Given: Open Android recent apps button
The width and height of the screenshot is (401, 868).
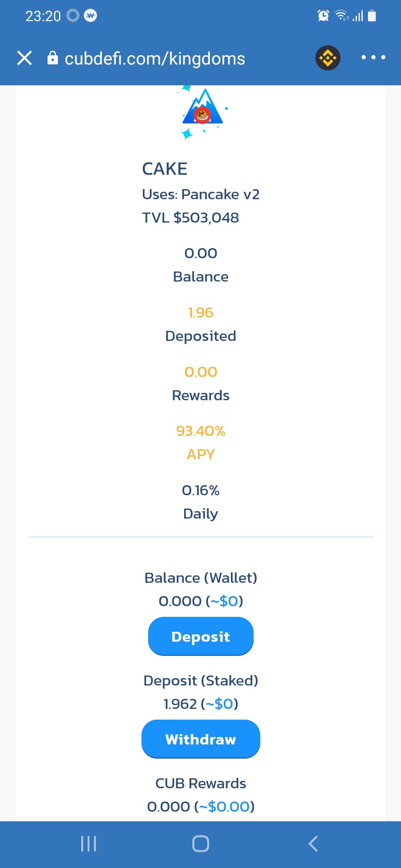Looking at the screenshot, I should (x=88, y=844).
